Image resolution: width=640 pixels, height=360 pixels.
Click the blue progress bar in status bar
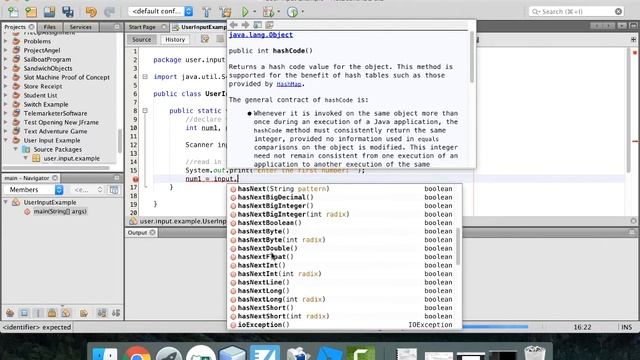(x=495, y=327)
